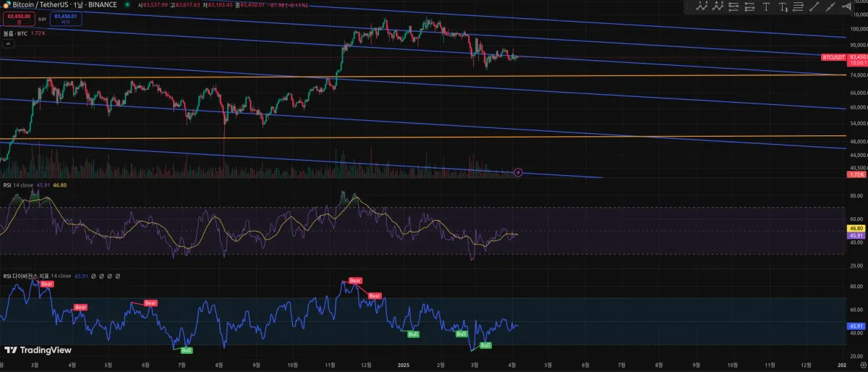
Task: Click the red 1.72K volume axis label
Action: pyautogui.click(x=856, y=174)
